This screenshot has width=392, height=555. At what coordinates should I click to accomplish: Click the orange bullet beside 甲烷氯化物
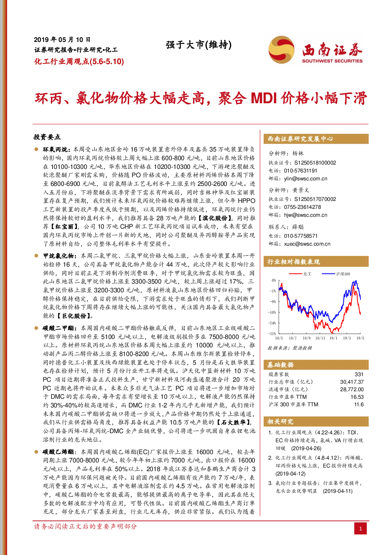(36, 256)
